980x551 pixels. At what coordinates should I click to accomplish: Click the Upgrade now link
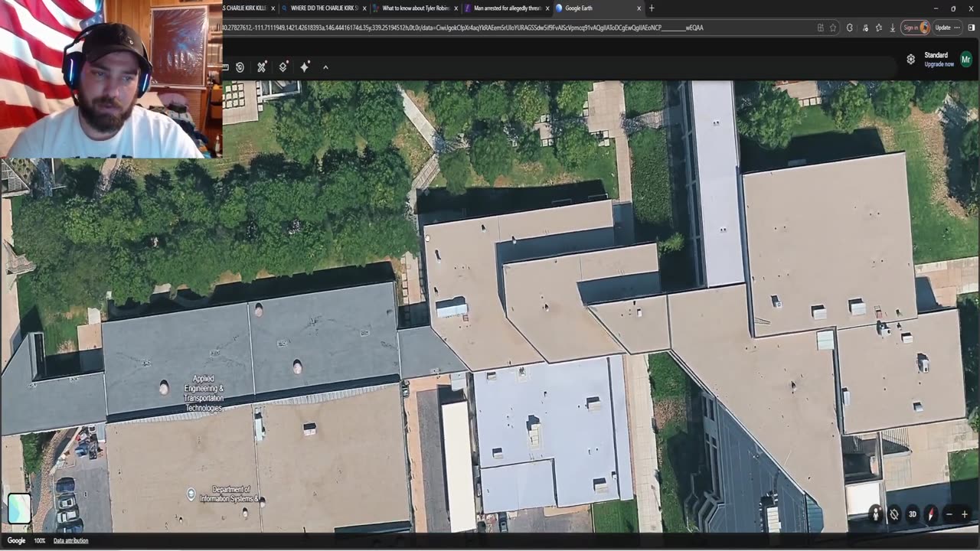pyautogui.click(x=939, y=64)
